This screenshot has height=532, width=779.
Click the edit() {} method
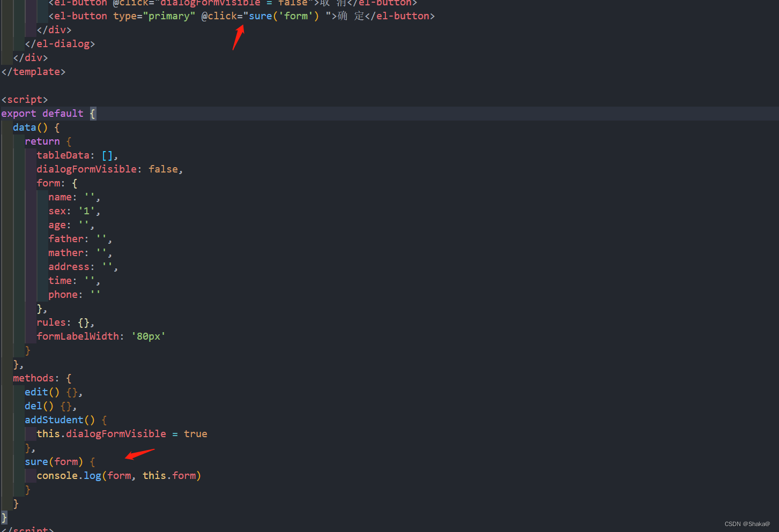(54, 392)
